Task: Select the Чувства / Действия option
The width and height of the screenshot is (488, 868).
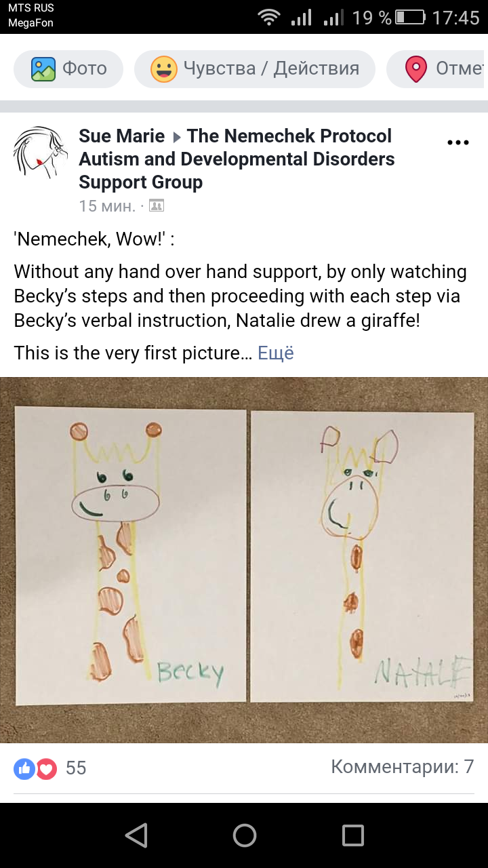Action: click(x=255, y=69)
